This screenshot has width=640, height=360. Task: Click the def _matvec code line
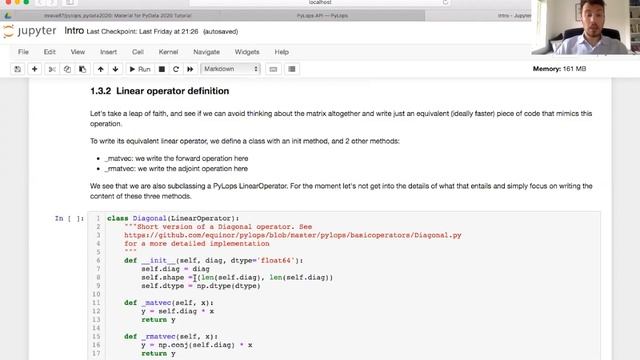tap(169, 303)
